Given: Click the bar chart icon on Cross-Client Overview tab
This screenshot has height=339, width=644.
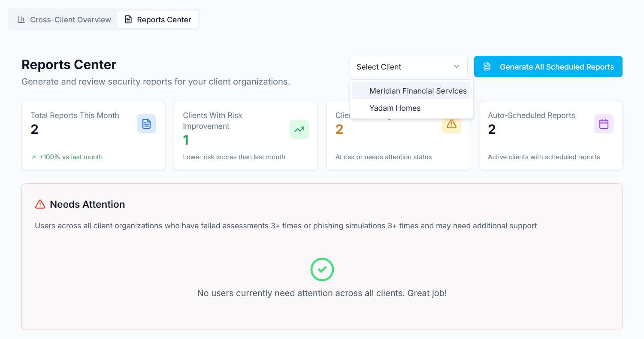Looking at the screenshot, I should (x=21, y=19).
